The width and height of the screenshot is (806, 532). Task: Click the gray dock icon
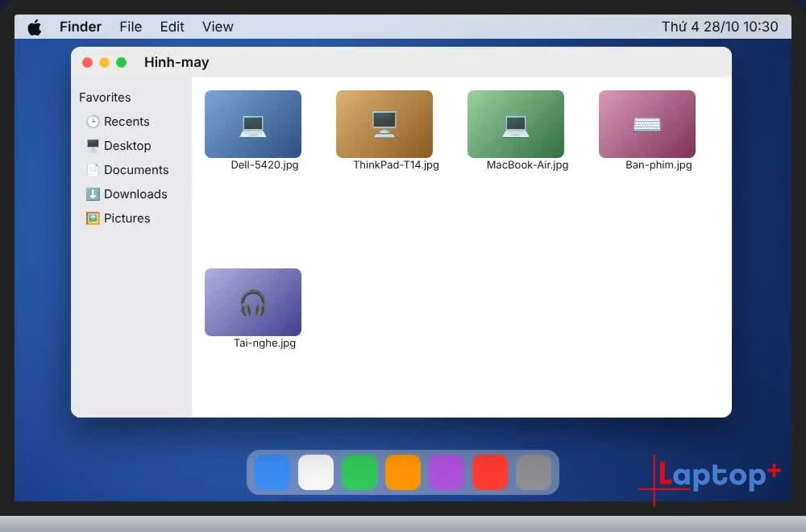coord(534,472)
